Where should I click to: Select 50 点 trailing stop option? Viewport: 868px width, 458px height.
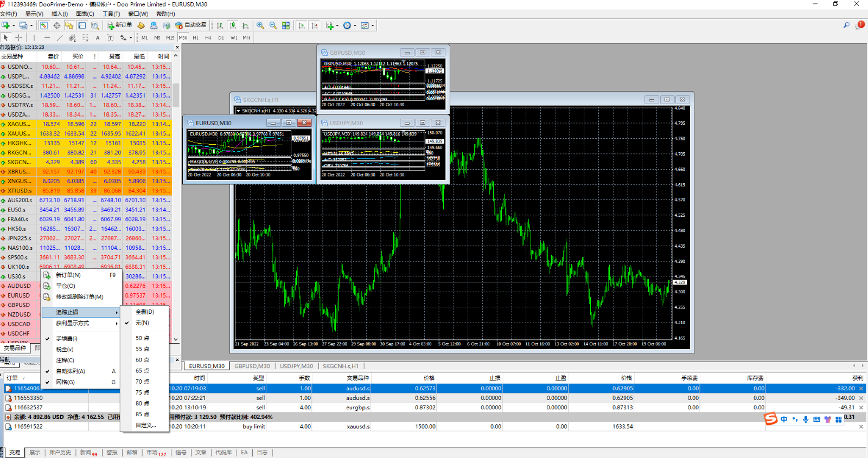(143, 338)
